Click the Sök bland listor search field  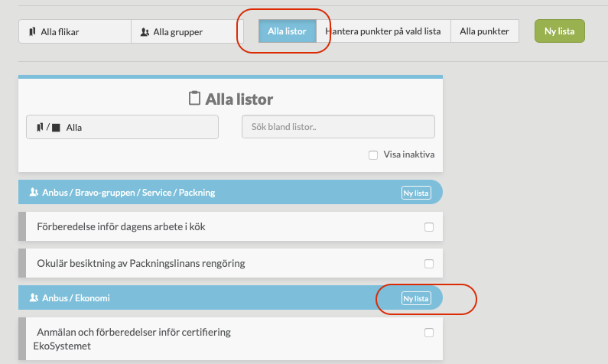point(338,127)
